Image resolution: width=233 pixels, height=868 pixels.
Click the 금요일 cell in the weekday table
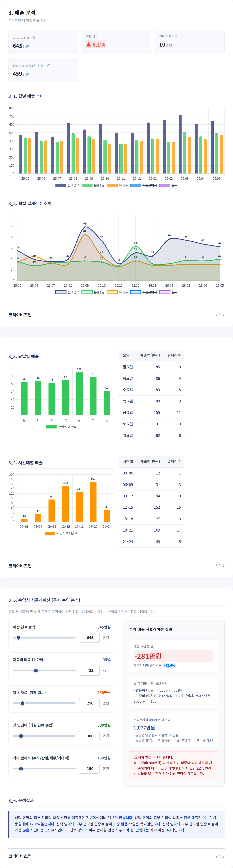point(128,412)
